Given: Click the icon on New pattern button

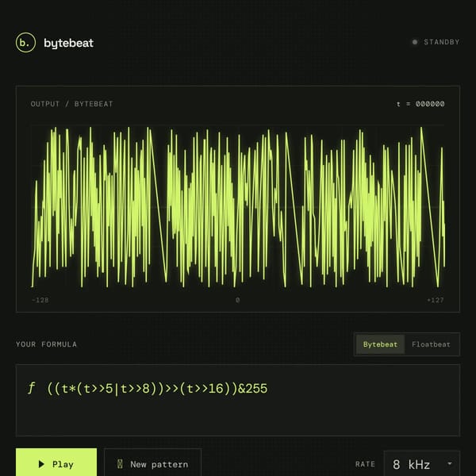Looking at the screenshot, I should pyautogui.click(x=120, y=464).
